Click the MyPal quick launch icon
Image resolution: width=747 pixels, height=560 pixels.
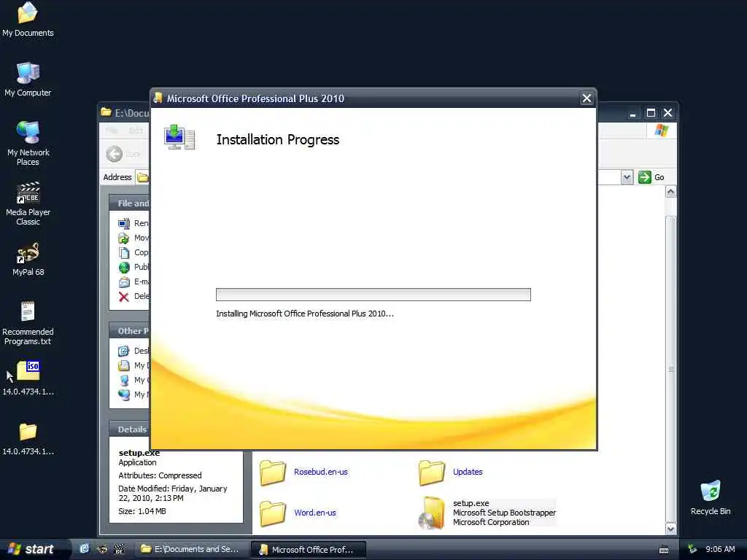(102, 549)
